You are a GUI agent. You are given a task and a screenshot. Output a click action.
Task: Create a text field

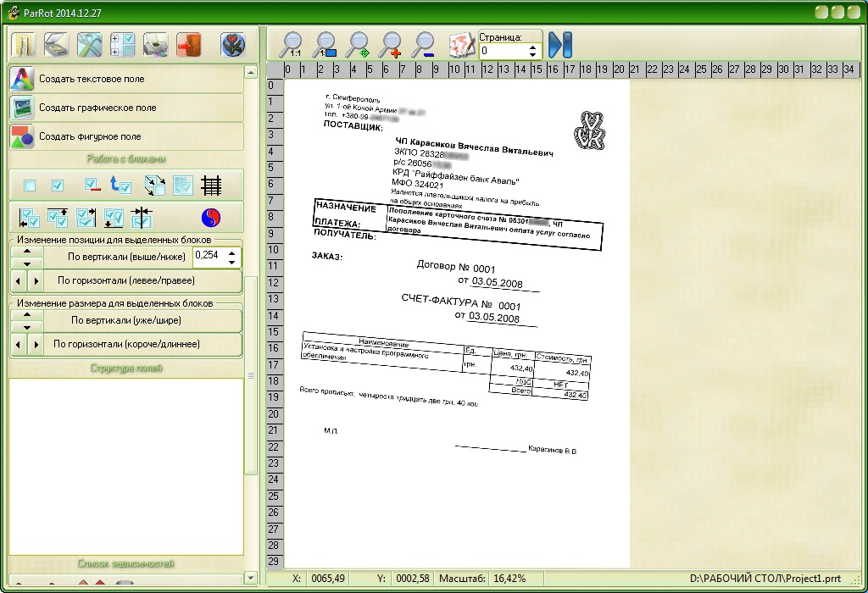(126, 79)
